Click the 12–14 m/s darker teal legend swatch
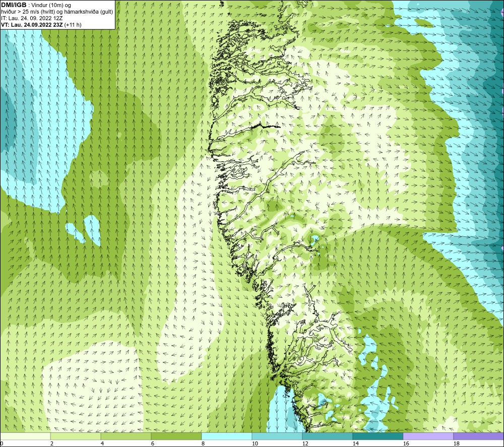 pyautogui.click(x=327, y=436)
